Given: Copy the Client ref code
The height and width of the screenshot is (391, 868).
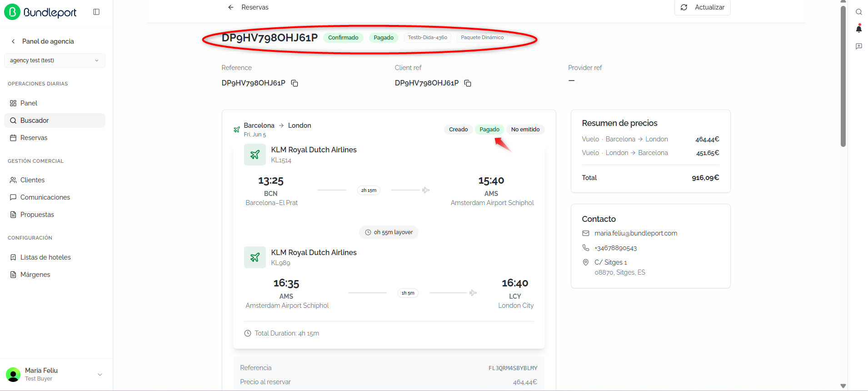Looking at the screenshot, I should point(468,83).
